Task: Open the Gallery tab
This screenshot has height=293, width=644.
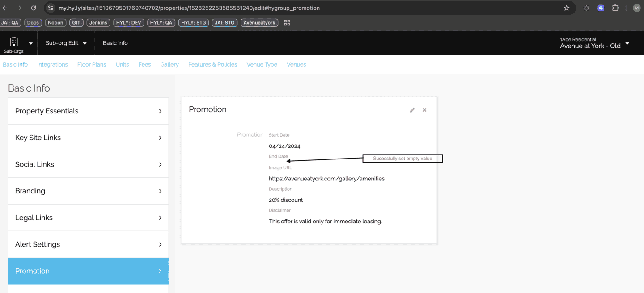Action: (x=169, y=64)
